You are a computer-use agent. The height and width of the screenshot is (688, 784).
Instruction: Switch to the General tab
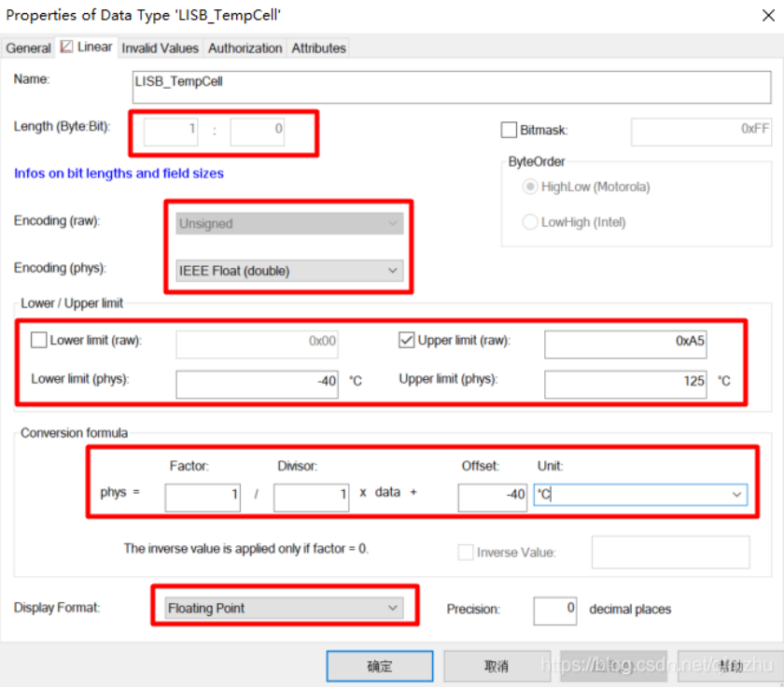29,49
